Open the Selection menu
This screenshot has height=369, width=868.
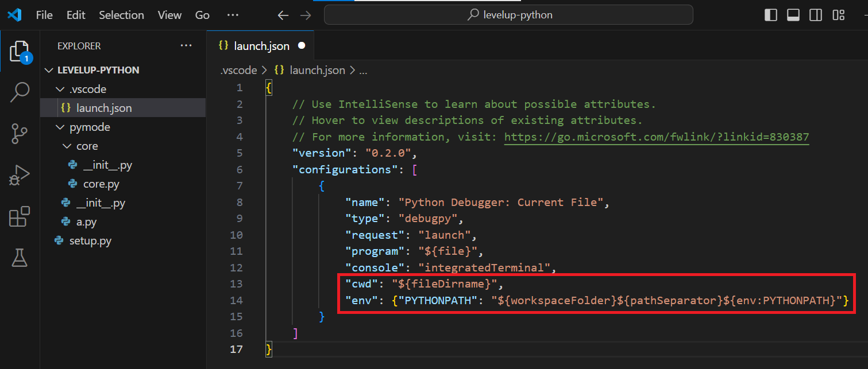pos(121,15)
